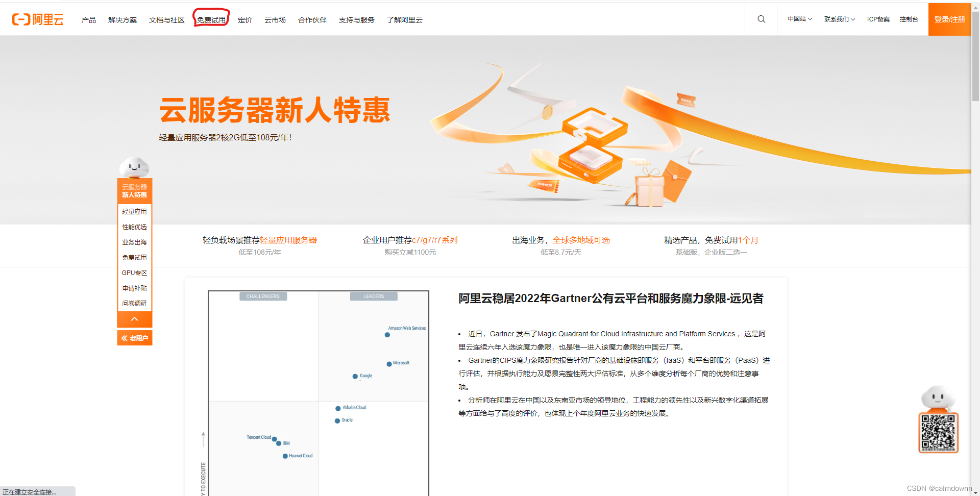980x496 pixels.
Task: Click the Microsoft dot on the chart
Action: coord(389,364)
